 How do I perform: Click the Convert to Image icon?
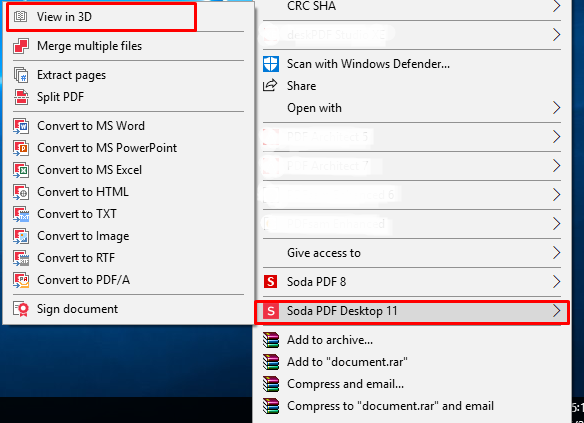click(x=21, y=236)
